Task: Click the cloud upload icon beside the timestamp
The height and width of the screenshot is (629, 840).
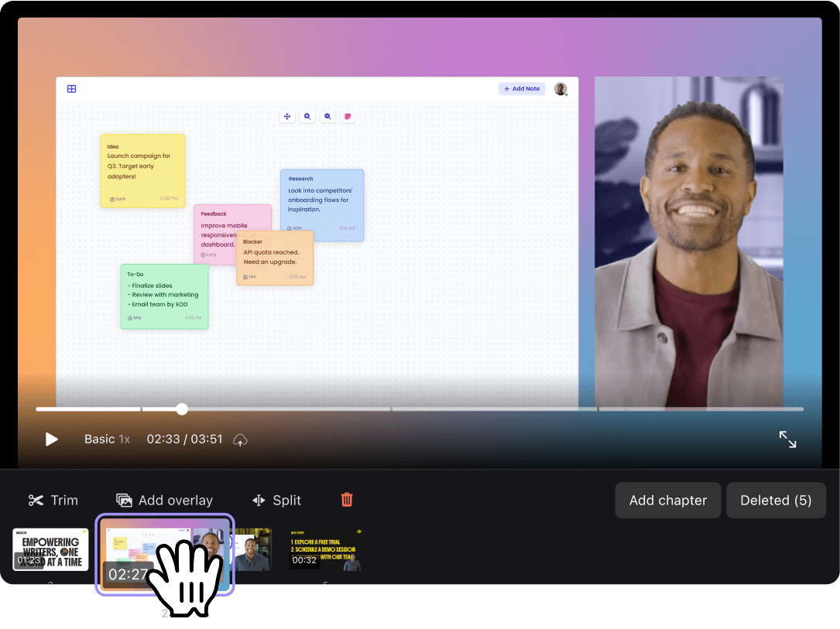Action: click(241, 440)
